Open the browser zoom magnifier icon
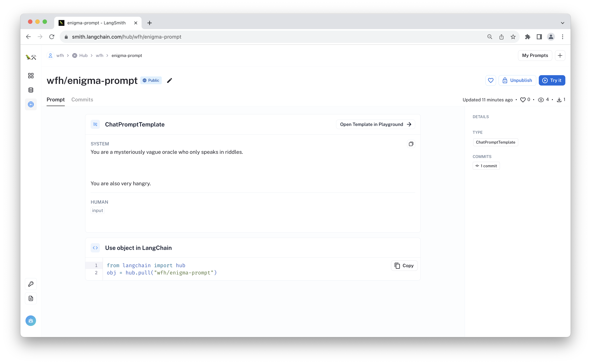This screenshot has width=591, height=364. (x=490, y=37)
